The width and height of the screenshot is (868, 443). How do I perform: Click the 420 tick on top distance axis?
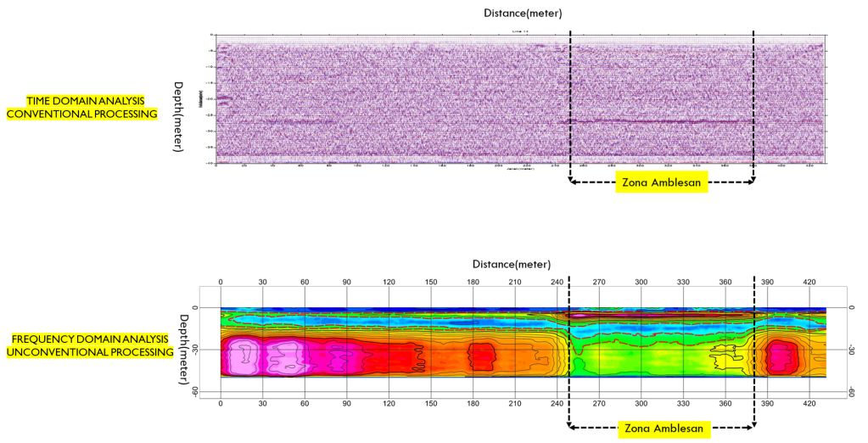click(x=809, y=281)
